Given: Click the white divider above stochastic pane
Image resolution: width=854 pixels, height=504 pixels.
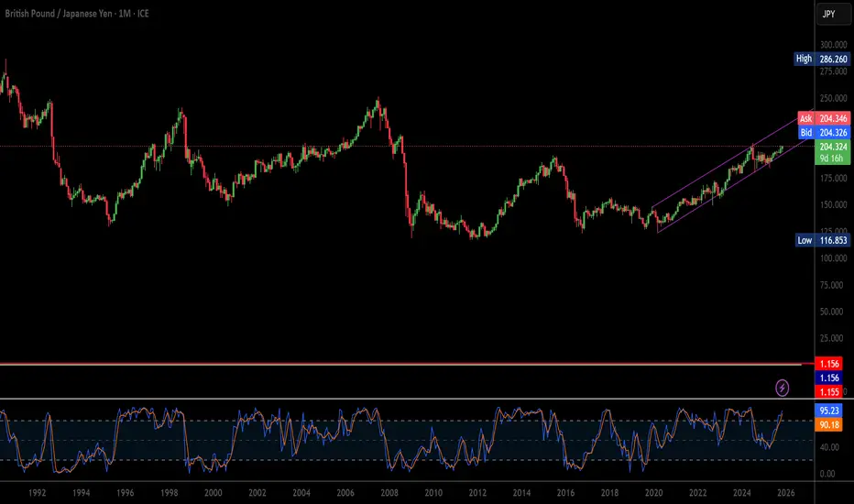Looking at the screenshot, I should pos(407,399).
